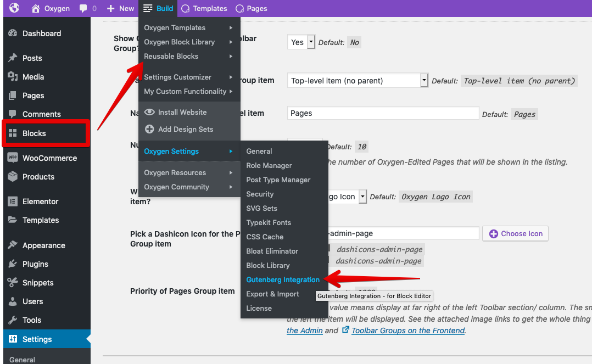Viewport: 592px width, 364px height.
Task: Select Security submenu entry
Action: click(260, 194)
